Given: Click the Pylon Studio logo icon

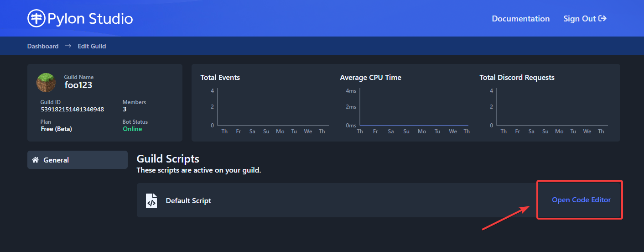Looking at the screenshot, I should 36,19.
